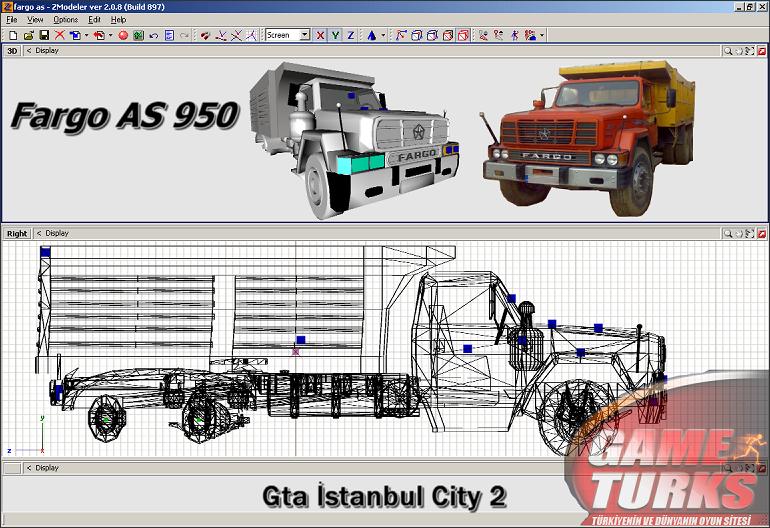Screen dimensions: 770x528
Task: Maximize the 3D viewport with red icon
Action: point(762,51)
